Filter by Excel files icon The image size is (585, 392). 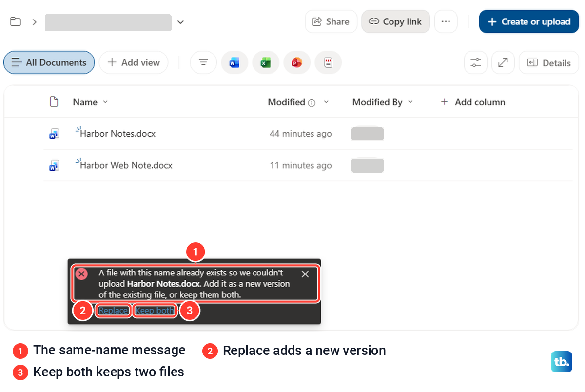(266, 62)
